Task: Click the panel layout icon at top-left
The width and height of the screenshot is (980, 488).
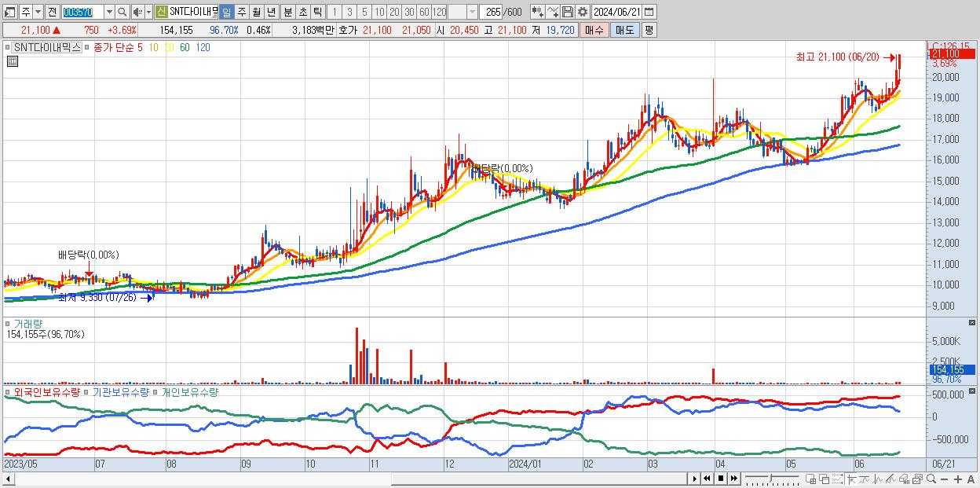Action: (x=9, y=12)
